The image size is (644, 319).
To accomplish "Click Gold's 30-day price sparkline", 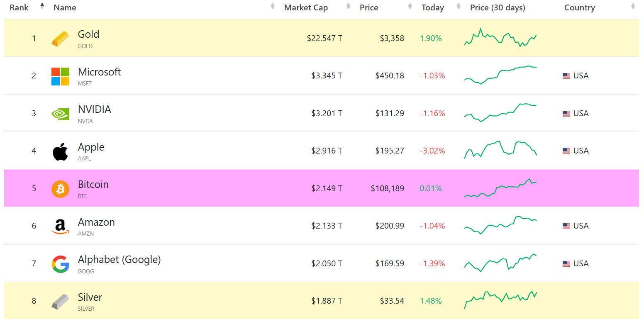I will click(x=500, y=38).
